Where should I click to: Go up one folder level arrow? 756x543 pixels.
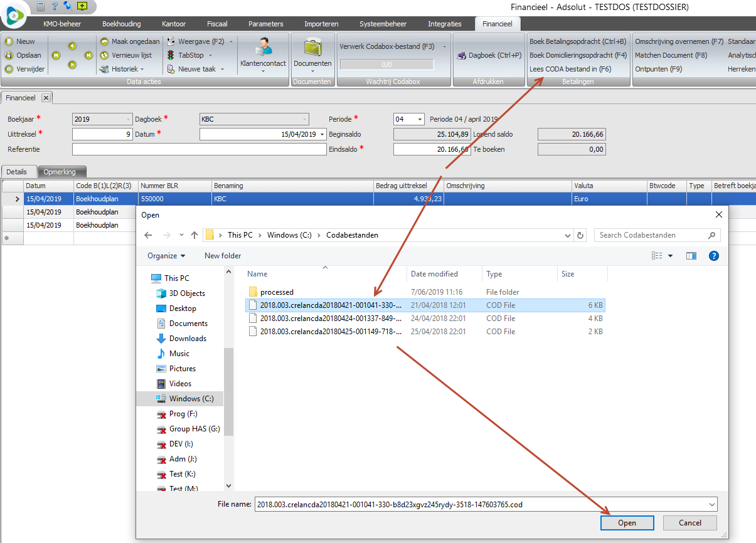(194, 235)
